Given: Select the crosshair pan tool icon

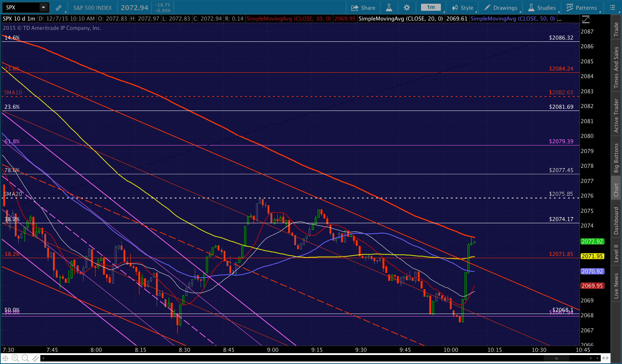Looking at the screenshot, I should click(x=5, y=358).
